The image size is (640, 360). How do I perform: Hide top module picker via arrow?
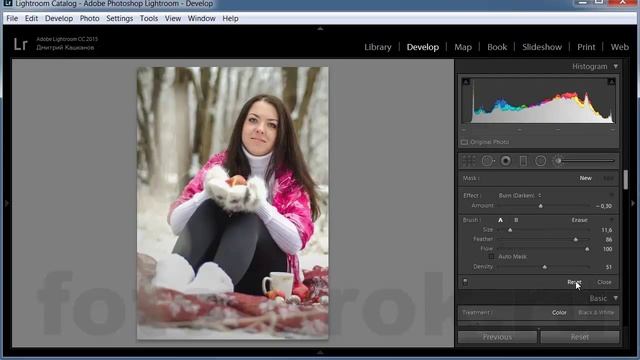320,29
